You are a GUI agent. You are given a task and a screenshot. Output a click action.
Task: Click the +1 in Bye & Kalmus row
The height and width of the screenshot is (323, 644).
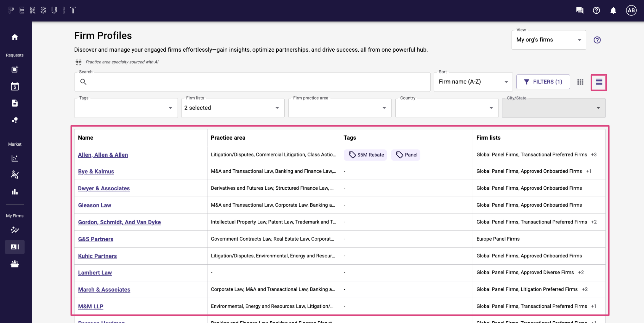click(x=589, y=171)
